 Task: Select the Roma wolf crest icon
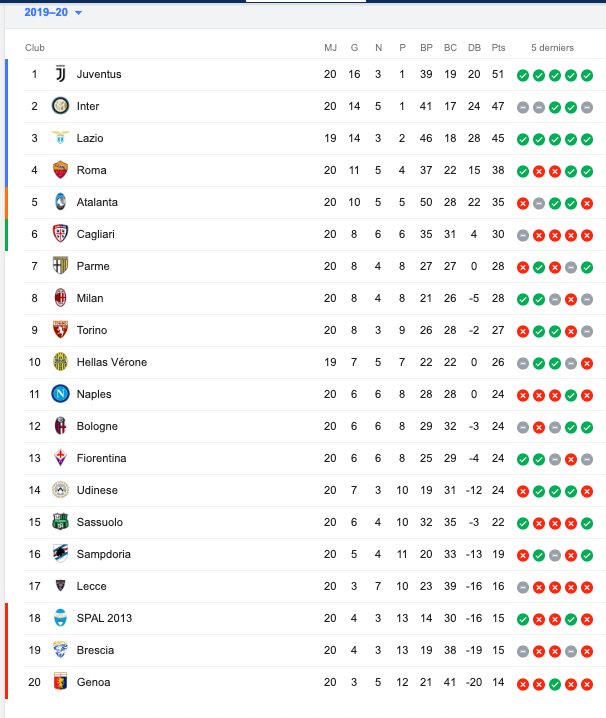coord(60,170)
